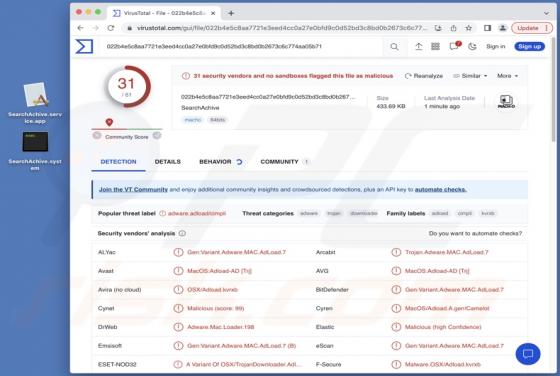The image size is (560, 376).
Task: Click the hash search input field
Action: click(243, 46)
